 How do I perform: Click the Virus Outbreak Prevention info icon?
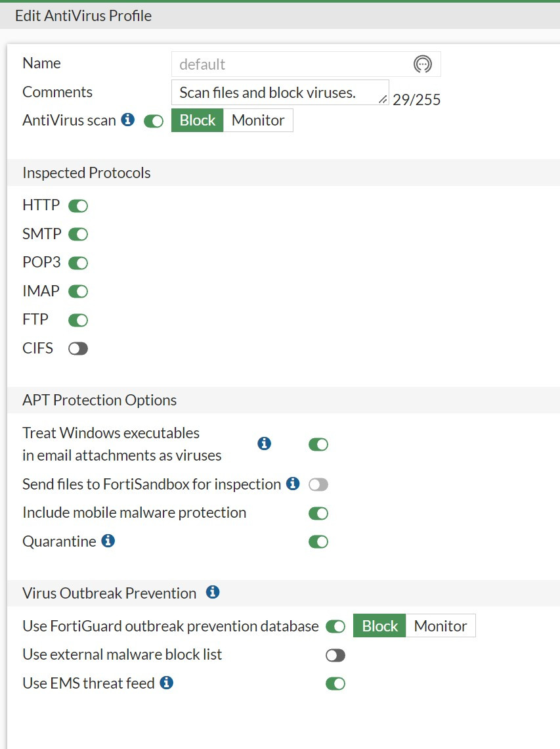point(213,593)
